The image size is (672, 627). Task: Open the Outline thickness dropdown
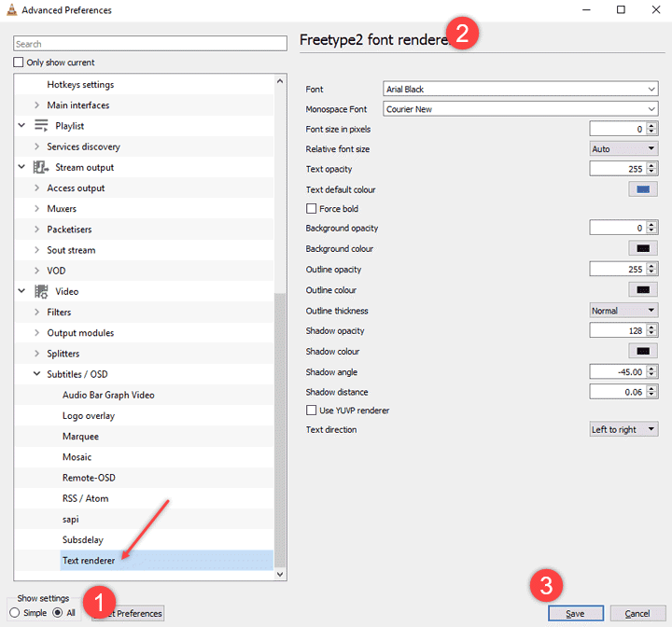point(623,311)
